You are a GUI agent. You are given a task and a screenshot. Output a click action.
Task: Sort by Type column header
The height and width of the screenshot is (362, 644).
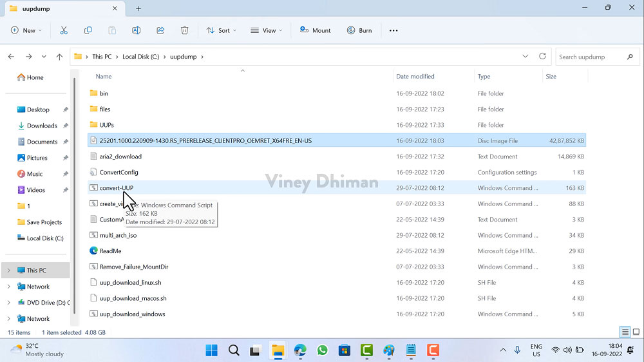484,77
